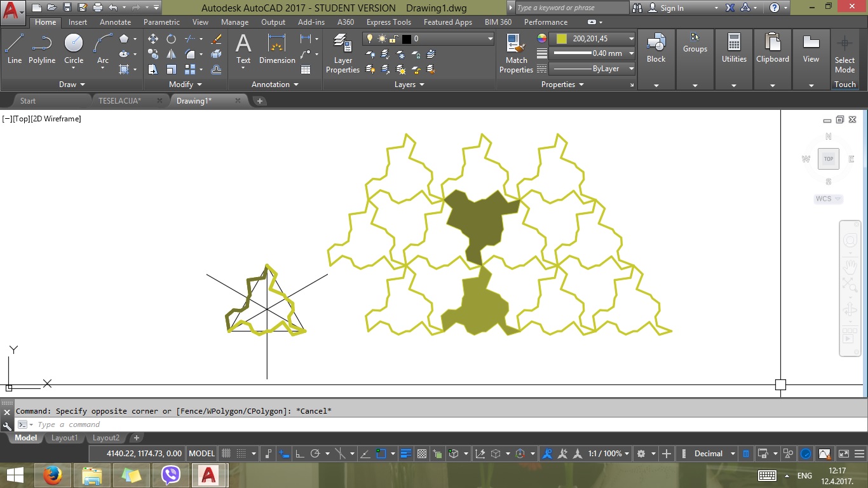868x488 pixels.
Task: Open the Insert ribbon tab
Action: point(78,22)
